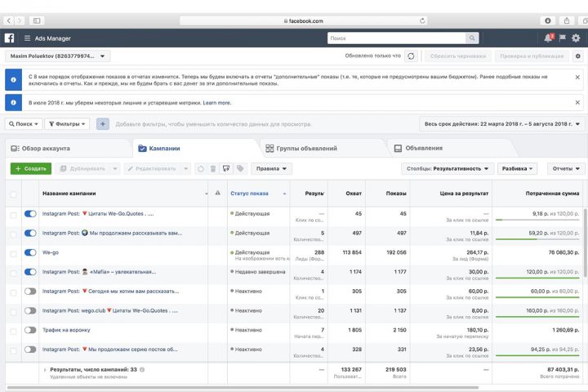This screenshot has width=588, height=392.
Task: Click the facebook.com address bar
Action: coord(303,20)
